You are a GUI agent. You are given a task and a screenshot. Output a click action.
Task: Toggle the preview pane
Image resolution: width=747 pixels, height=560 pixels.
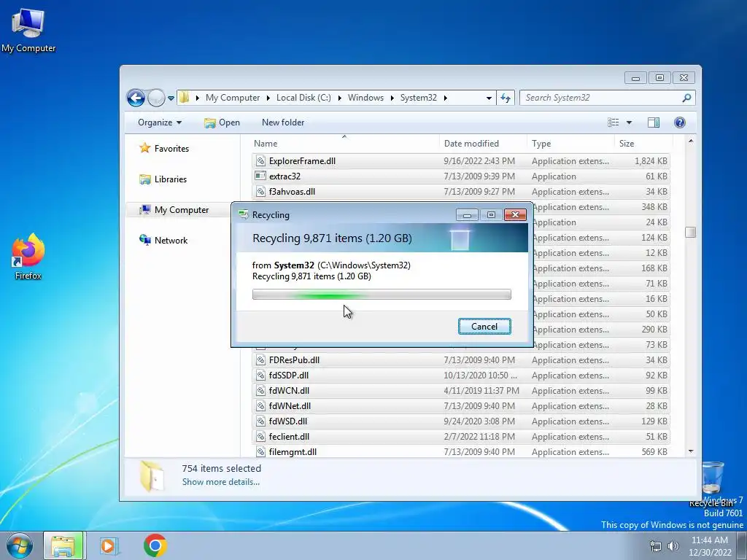(653, 122)
